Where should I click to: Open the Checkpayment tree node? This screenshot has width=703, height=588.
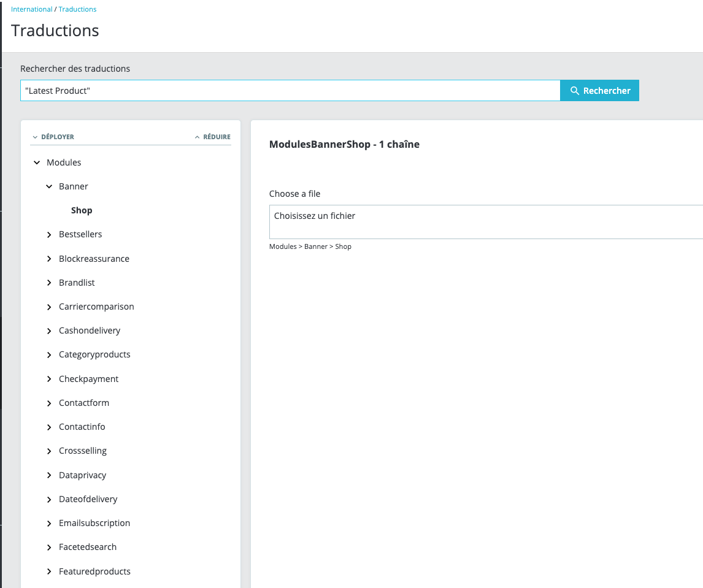(x=88, y=379)
